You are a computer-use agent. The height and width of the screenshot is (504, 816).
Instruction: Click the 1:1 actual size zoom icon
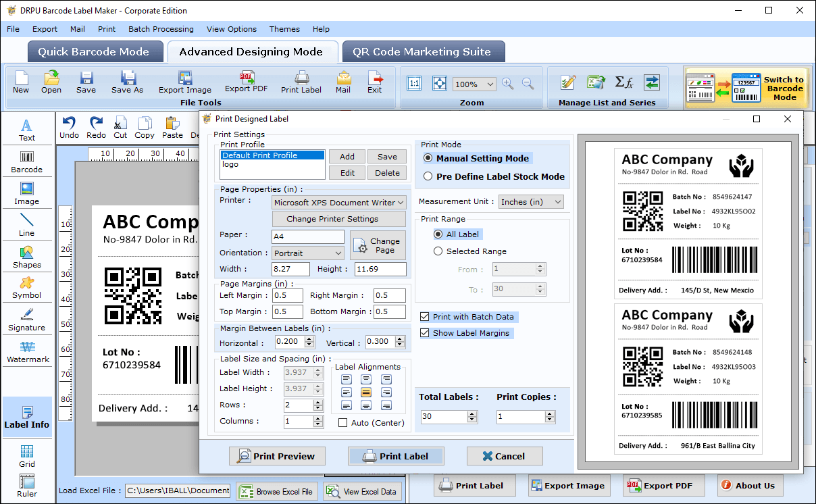click(x=414, y=83)
